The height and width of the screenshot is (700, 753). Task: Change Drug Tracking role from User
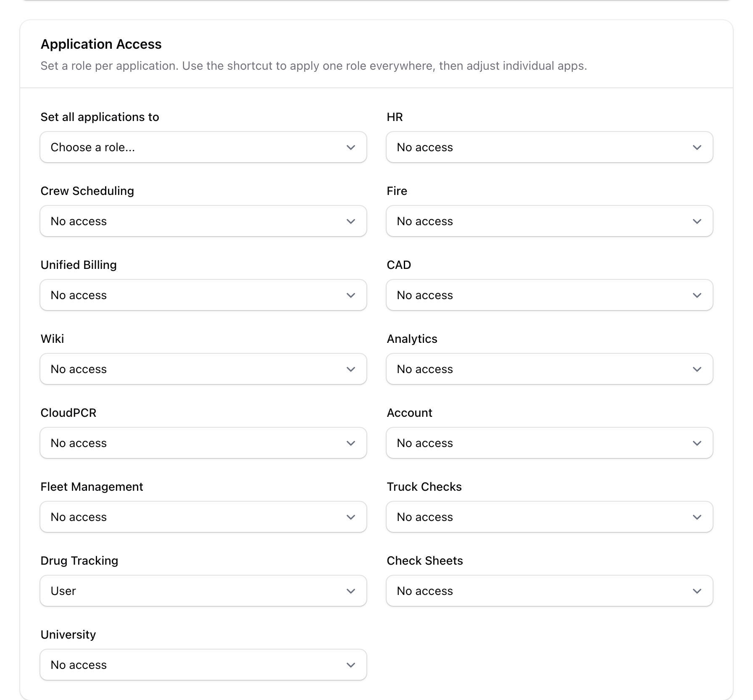(x=203, y=591)
